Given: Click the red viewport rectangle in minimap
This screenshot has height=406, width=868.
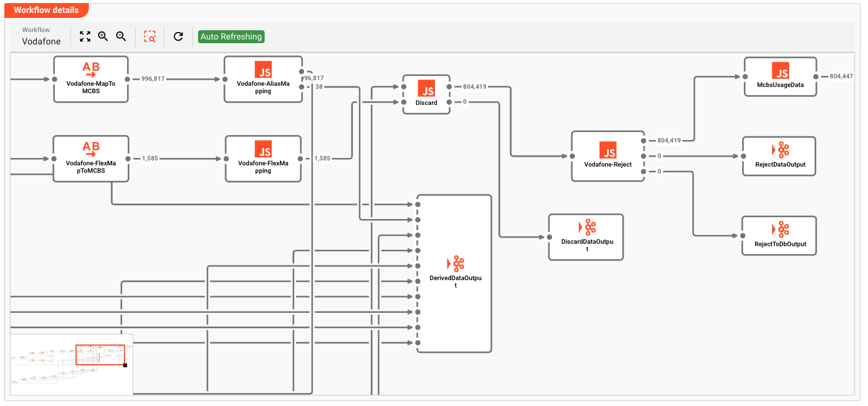Looking at the screenshot, I should point(100,354).
